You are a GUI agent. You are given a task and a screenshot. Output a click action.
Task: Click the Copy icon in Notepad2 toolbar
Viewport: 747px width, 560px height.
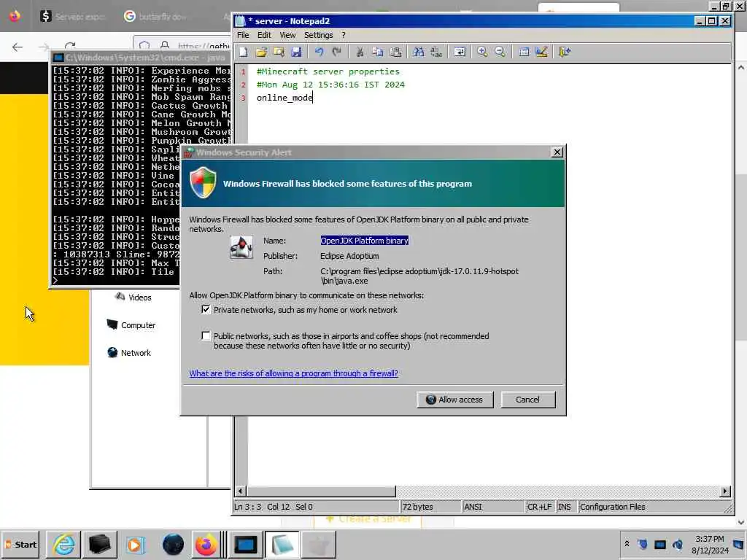click(x=378, y=52)
